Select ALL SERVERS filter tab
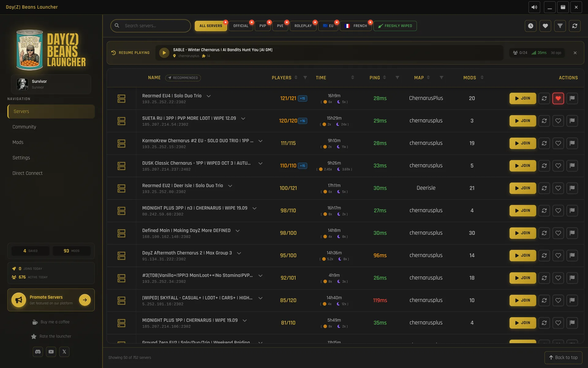Screen dimensions: 588x368 pos(211,26)
